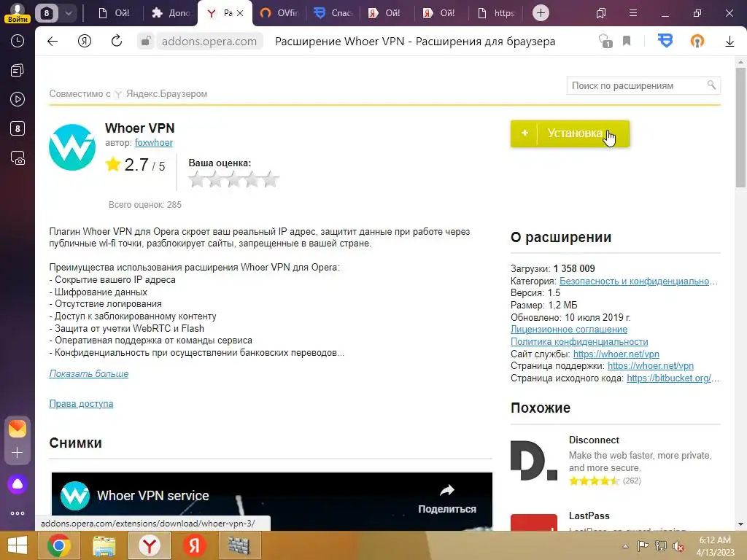Go back to previous page

pos(53,42)
